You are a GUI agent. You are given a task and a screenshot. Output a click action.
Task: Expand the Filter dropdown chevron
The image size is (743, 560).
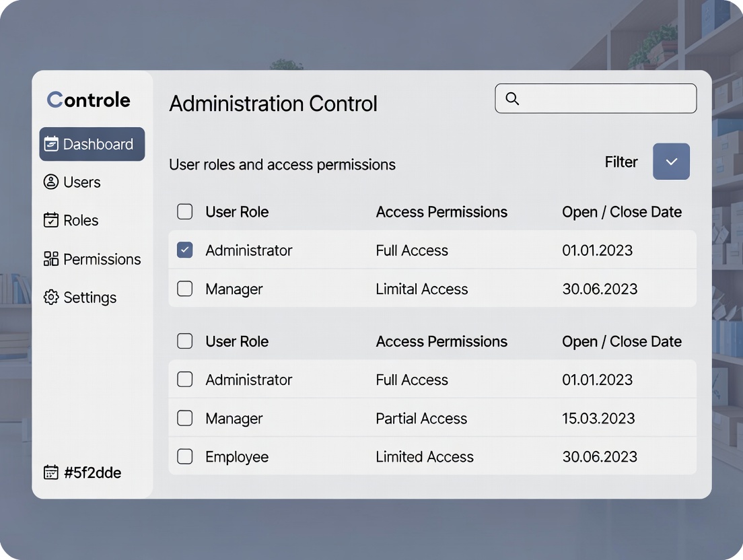(x=671, y=162)
